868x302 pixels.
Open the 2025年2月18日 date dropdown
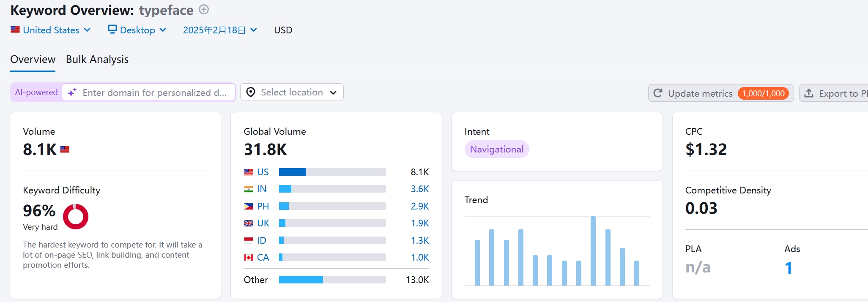tap(220, 30)
